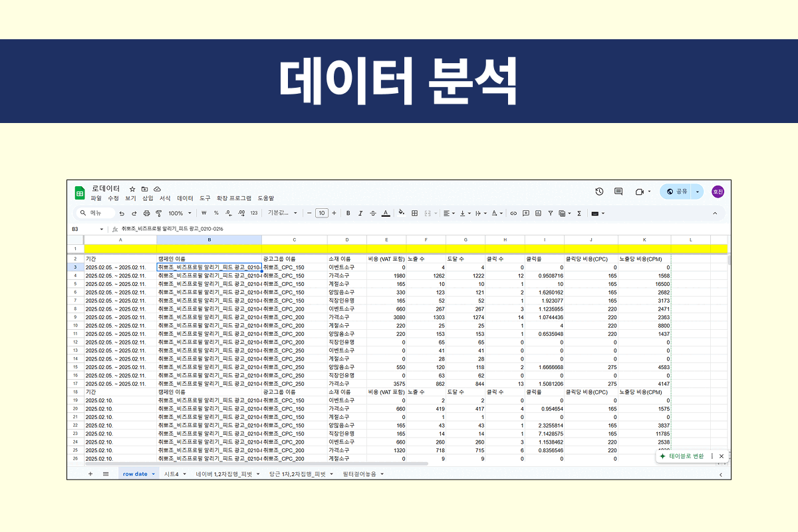Switch to the 필터걸어놓음 sheet tab
Viewport: 798px width, 532px height.
coord(359,474)
